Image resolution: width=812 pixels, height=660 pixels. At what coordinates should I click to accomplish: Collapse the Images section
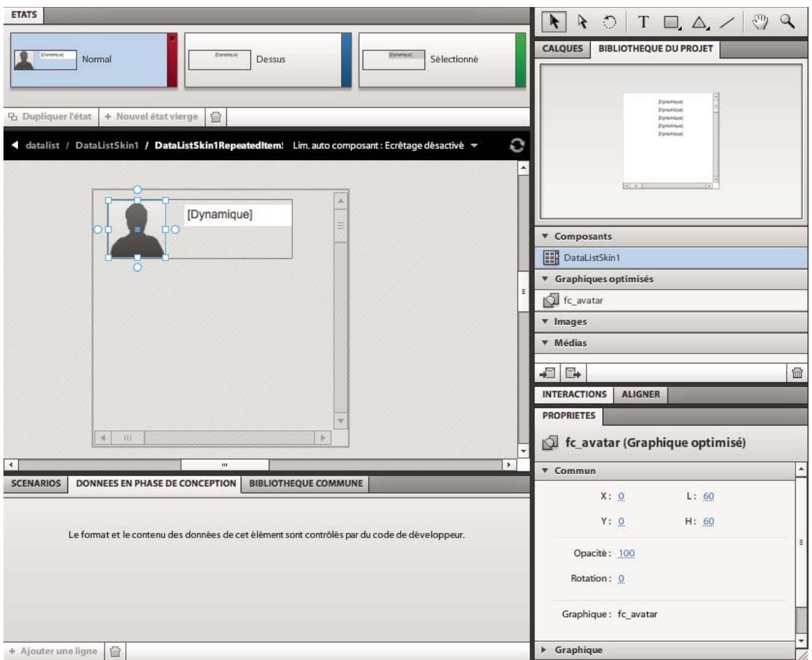click(x=545, y=321)
